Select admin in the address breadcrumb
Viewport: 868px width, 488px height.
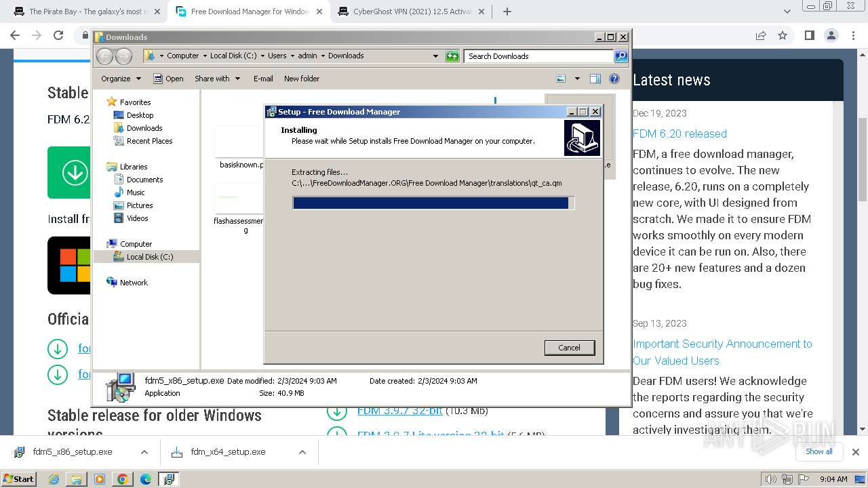[x=307, y=56]
